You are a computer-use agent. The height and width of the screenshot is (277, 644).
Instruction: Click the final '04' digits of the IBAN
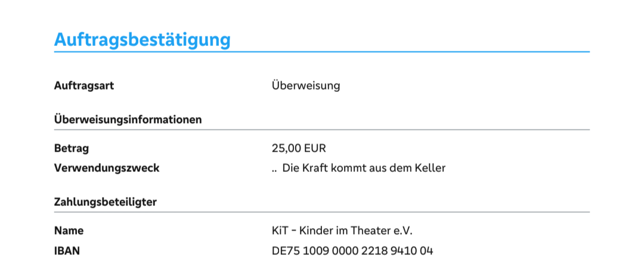click(426, 251)
